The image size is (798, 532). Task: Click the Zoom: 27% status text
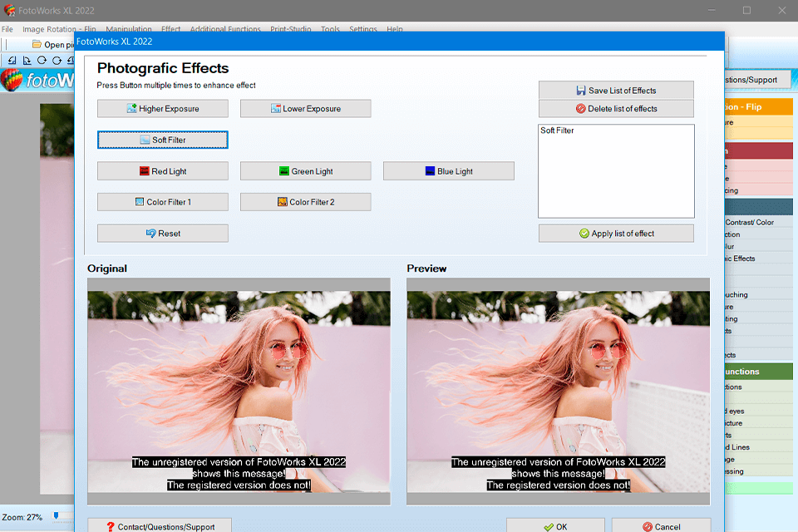[x=22, y=517]
